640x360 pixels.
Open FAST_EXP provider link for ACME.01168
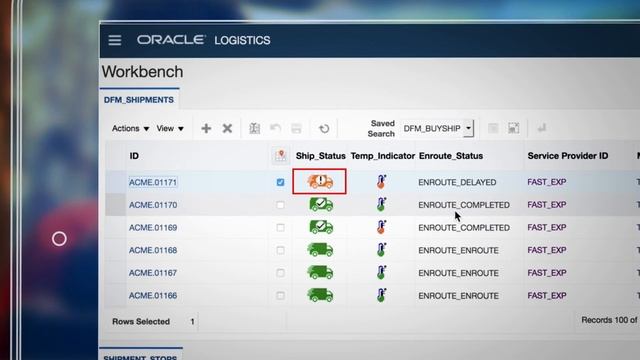coord(547,250)
